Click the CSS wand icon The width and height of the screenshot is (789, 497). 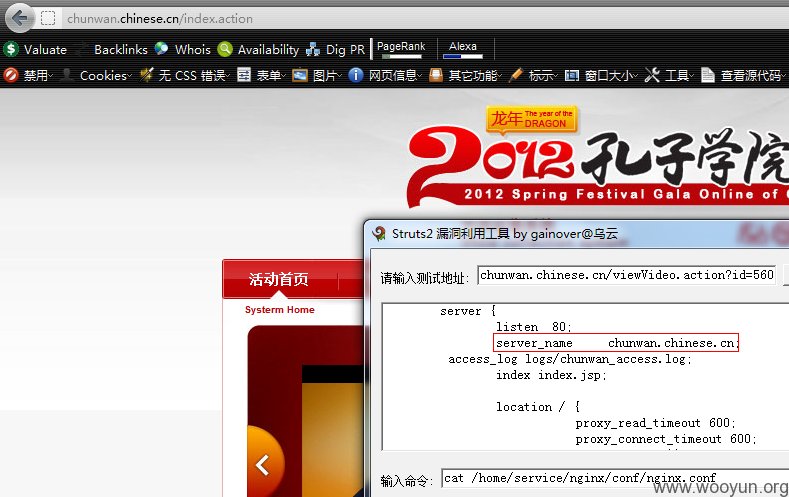click(146, 75)
